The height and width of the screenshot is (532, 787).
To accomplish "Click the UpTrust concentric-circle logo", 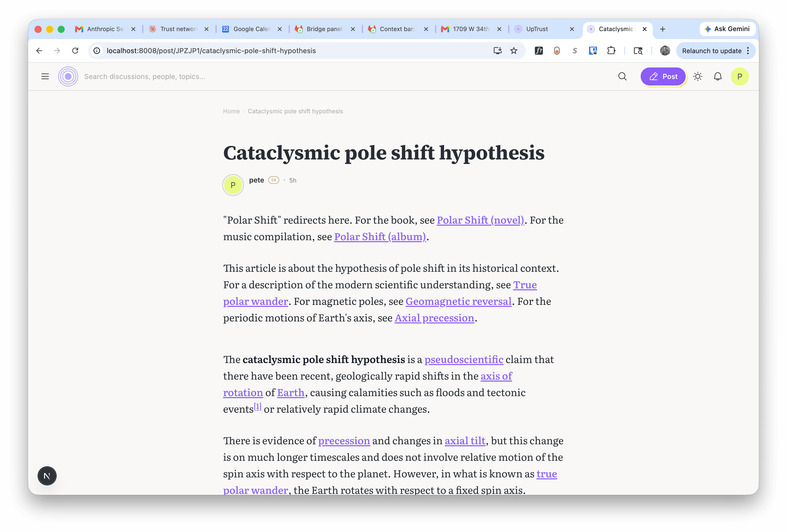I will 68,76.
